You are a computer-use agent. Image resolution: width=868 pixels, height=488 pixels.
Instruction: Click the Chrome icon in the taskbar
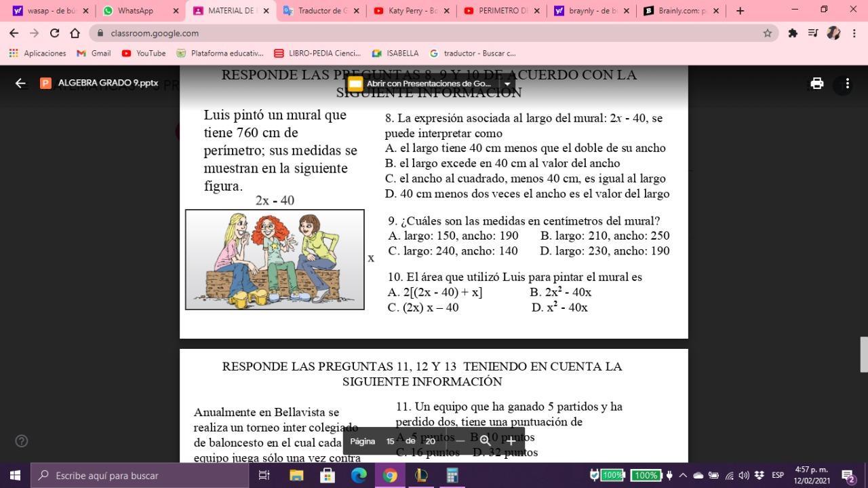pos(390,475)
